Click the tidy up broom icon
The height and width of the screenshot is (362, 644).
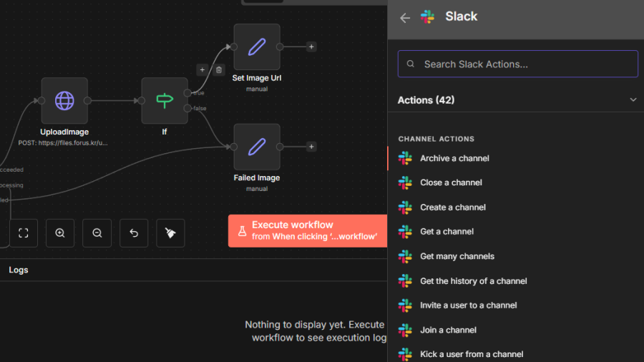(x=170, y=233)
